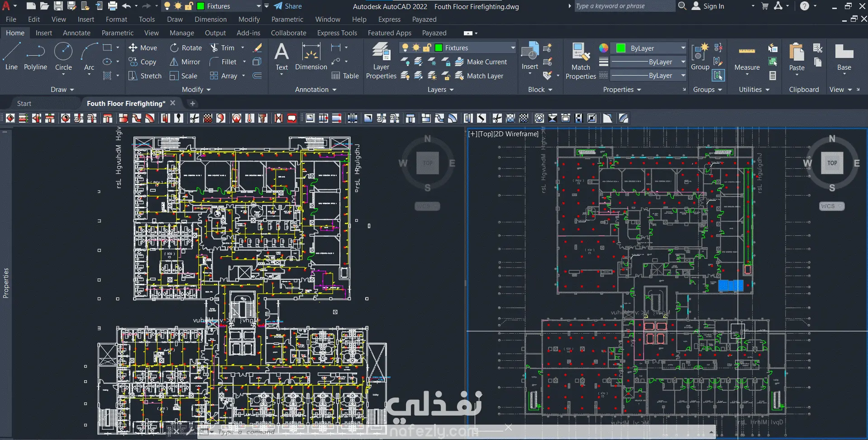Activate the Trim tool
The image size is (868, 440).
coord(222,48)
